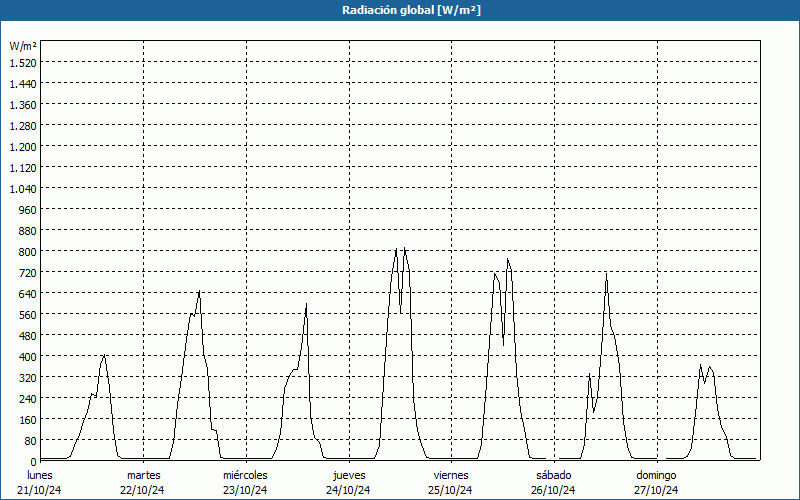The image size is (800, 500).
Task: Click the 'lunes' day label
Action: coord(40,475)
